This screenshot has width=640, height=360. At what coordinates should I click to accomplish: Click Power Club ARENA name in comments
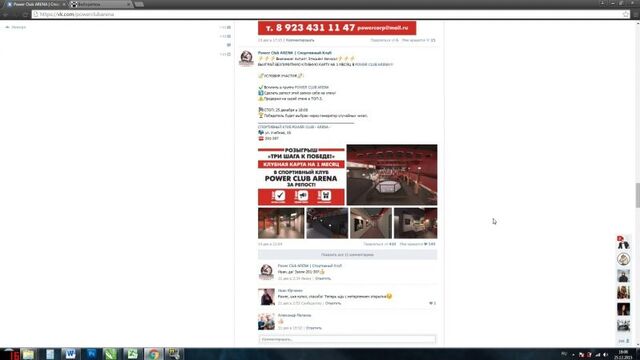[310, 266]
